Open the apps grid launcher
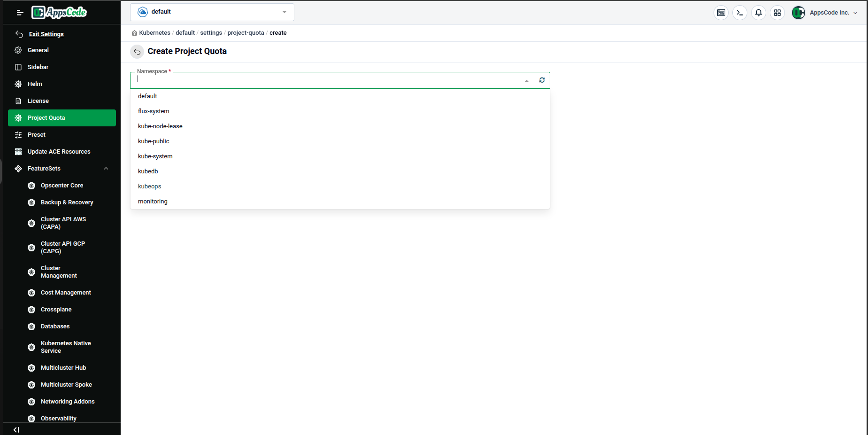This screenshot has height=435, width=868. (x=777, y=13)
